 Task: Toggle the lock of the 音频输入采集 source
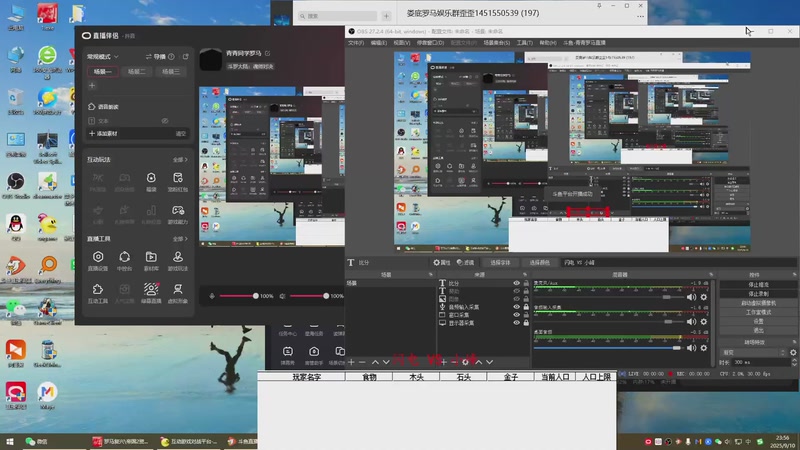(526, 307)
